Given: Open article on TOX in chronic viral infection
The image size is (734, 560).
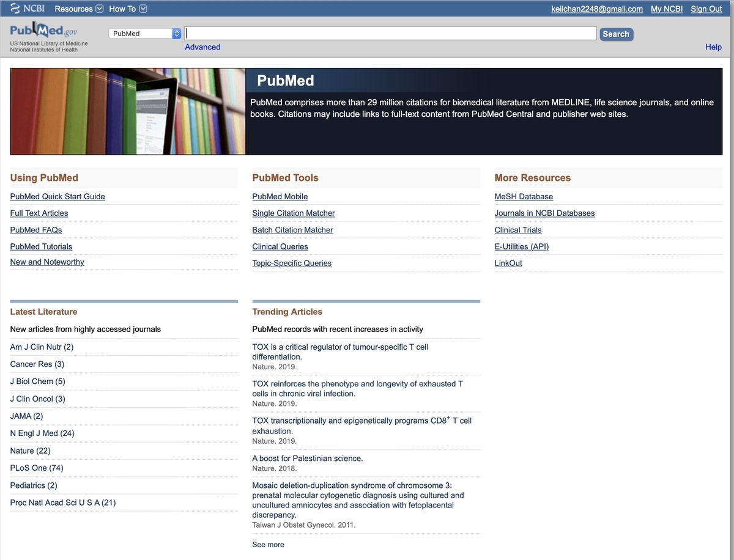Looking at the screenshot, I should (358, 389).
